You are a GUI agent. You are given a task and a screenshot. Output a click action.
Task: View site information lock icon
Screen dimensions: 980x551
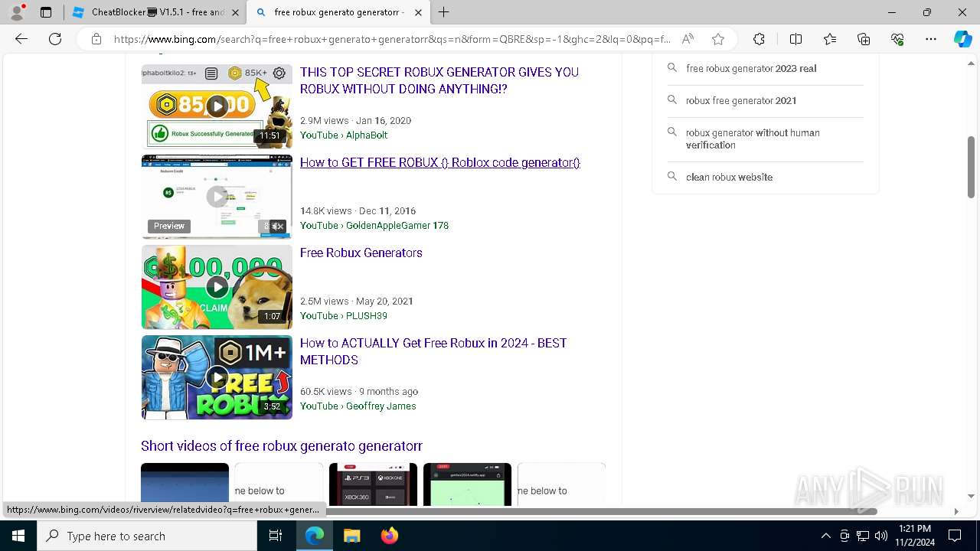pos(96,39)
